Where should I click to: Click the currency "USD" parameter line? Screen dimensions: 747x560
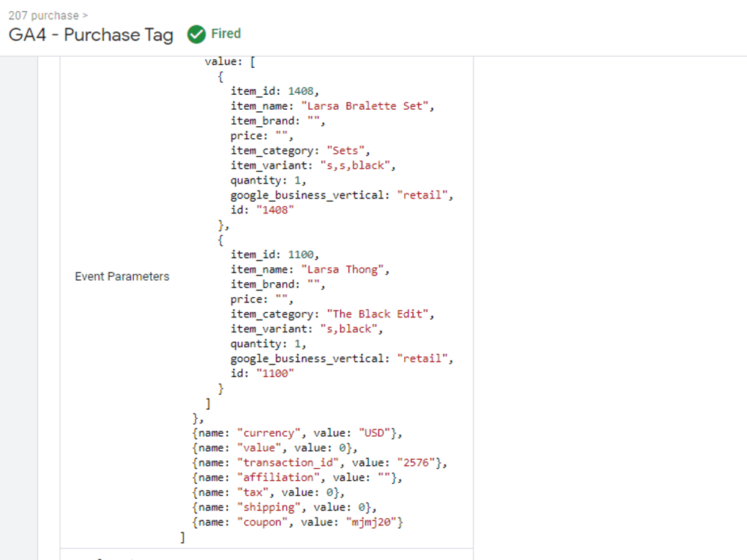(297, 433)
